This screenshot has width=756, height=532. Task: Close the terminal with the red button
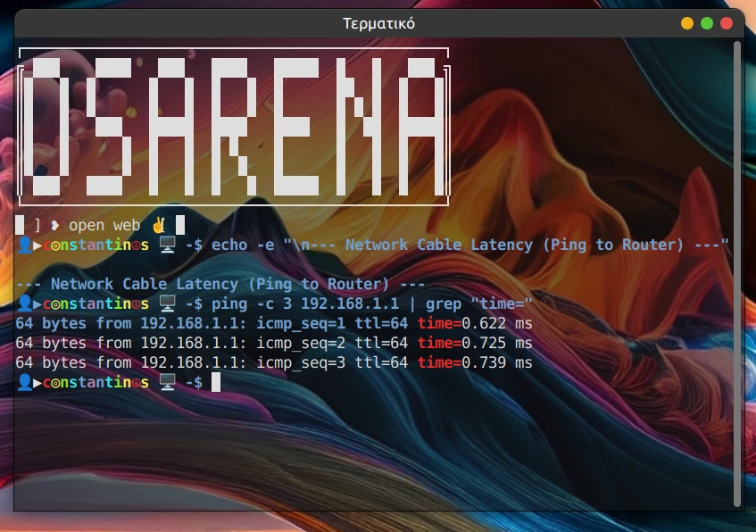(x=727, y=23)
